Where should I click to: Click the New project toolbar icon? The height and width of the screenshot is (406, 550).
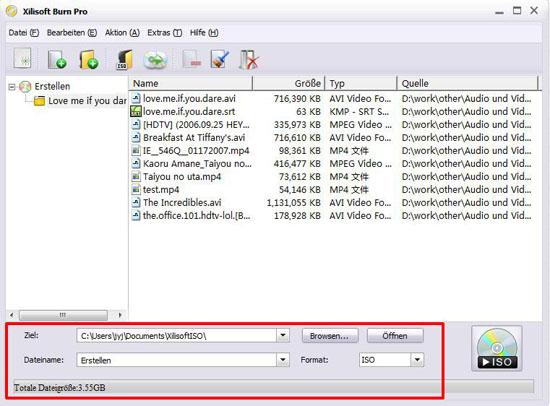22,58
